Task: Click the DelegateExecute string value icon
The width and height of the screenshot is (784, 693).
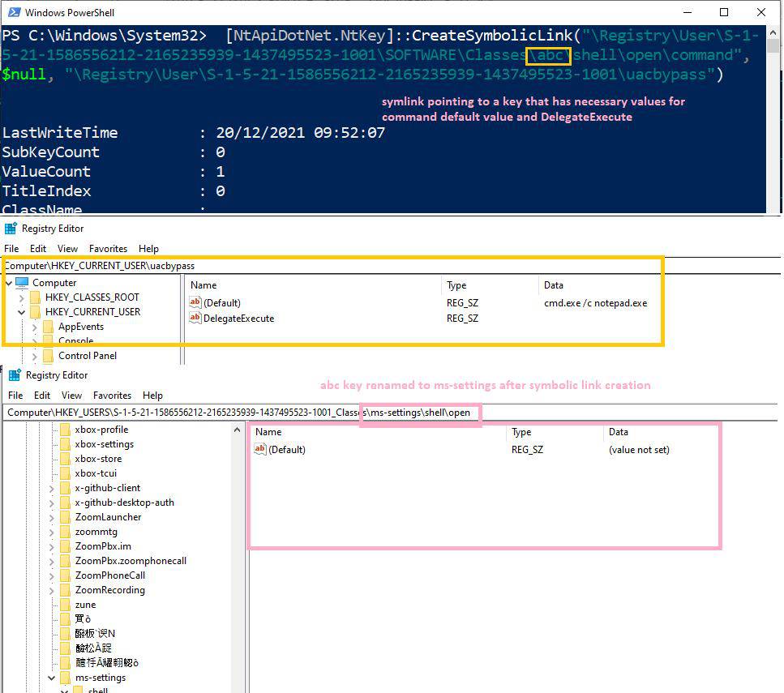Action: point(195,319)
